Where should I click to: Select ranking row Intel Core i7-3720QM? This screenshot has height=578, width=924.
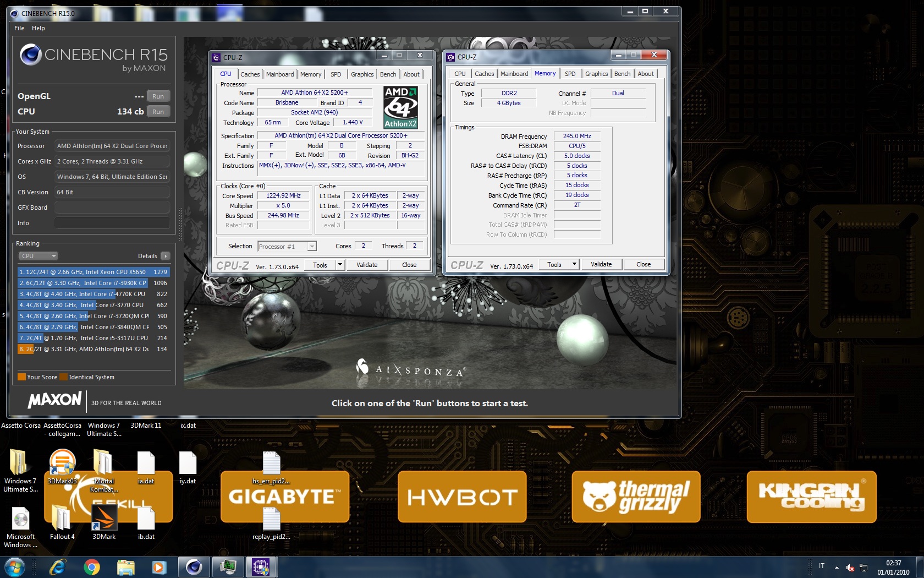pyautogui.click(x=94, y=316)
